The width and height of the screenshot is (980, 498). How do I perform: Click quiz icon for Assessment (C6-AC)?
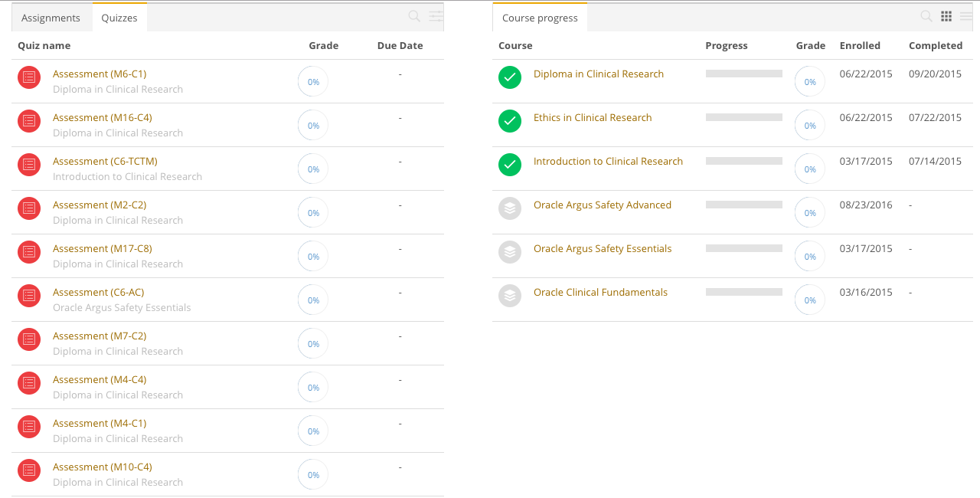click(x=29, y=296)
